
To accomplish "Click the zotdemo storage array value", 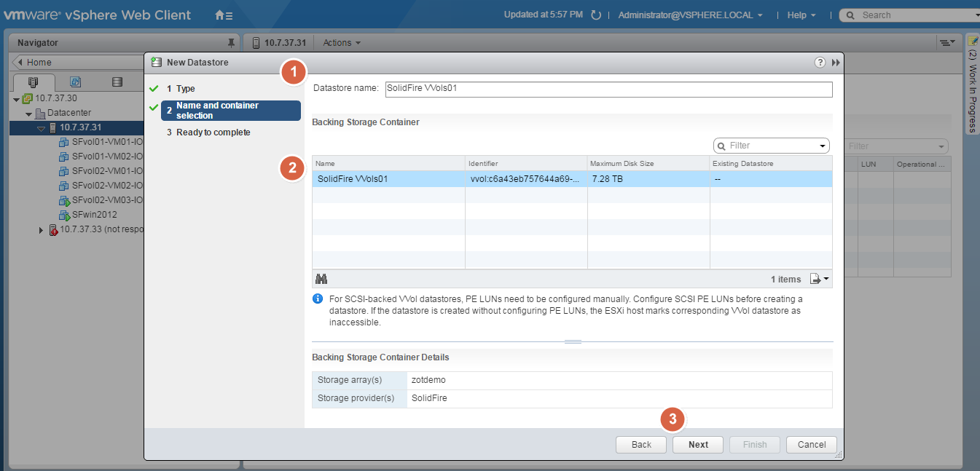I will click(x=428, y=380).
